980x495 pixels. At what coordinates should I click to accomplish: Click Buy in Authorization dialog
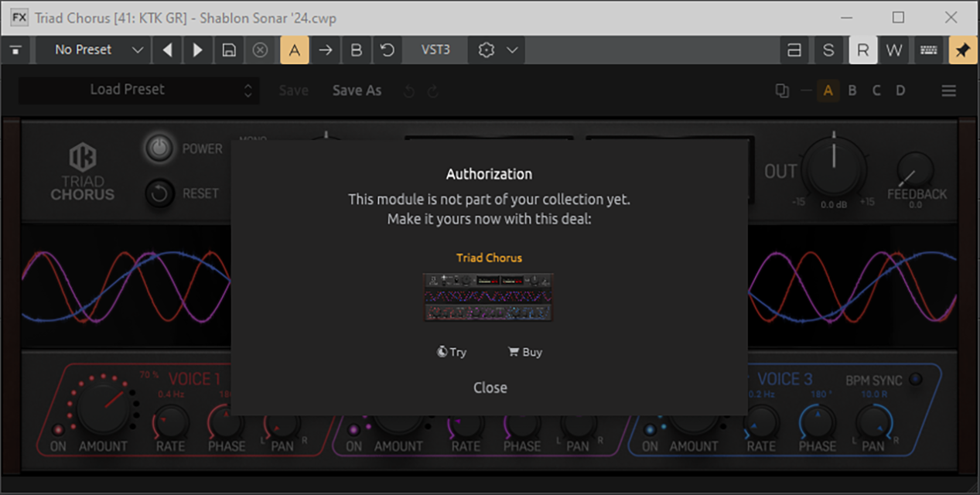[524, 352]
